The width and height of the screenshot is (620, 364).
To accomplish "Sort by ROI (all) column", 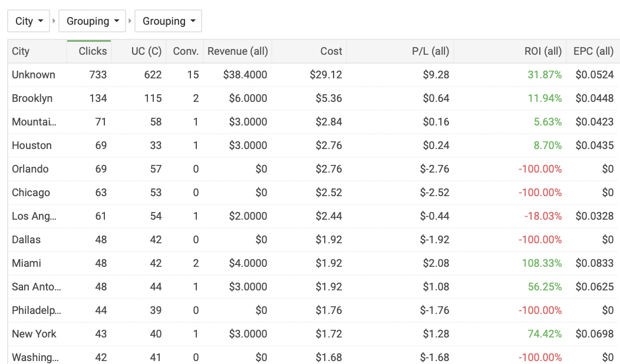I will coord(510,51).
